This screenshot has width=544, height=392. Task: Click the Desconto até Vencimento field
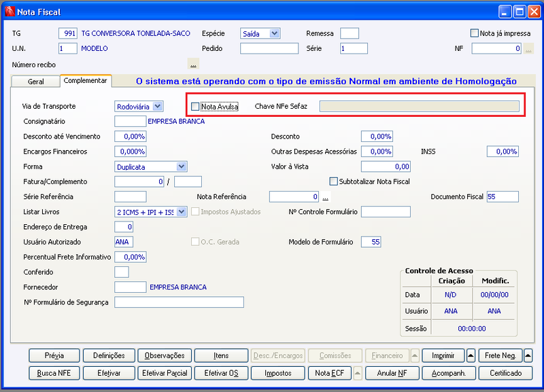(x=131, y=137)
